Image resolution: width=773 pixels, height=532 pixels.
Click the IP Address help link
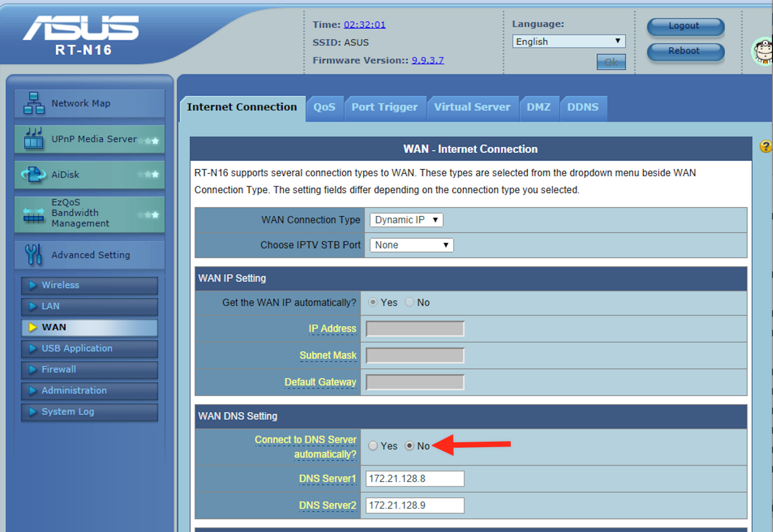tap(332, 329)
